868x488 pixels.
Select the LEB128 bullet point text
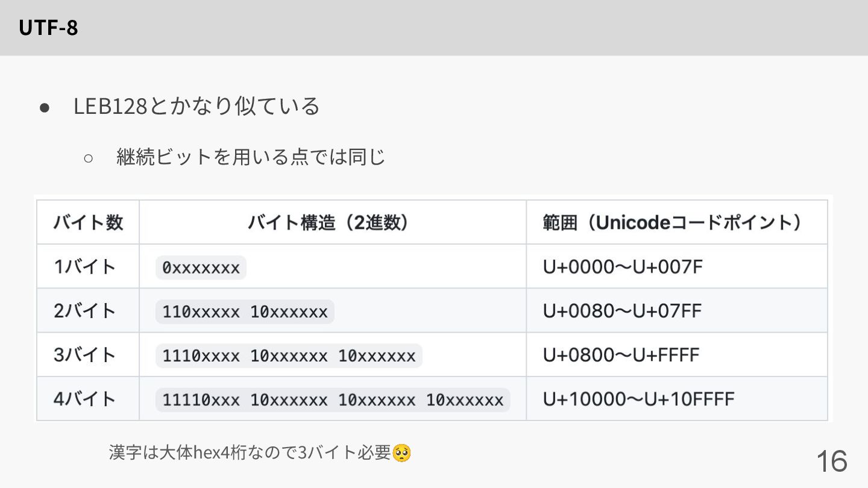point(197,107)
